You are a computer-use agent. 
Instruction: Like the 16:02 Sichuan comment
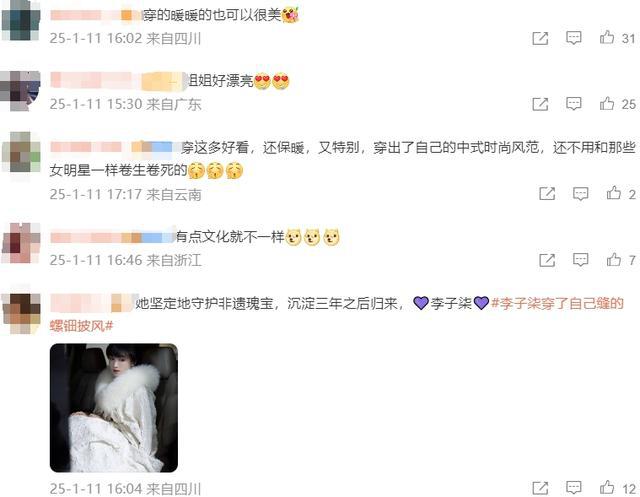607,38
